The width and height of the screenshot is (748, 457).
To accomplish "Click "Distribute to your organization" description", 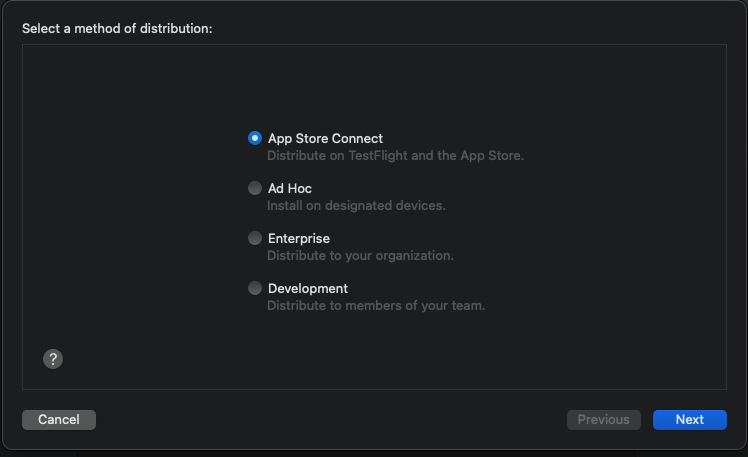I will pyautogui.click(x=360, y=255).
